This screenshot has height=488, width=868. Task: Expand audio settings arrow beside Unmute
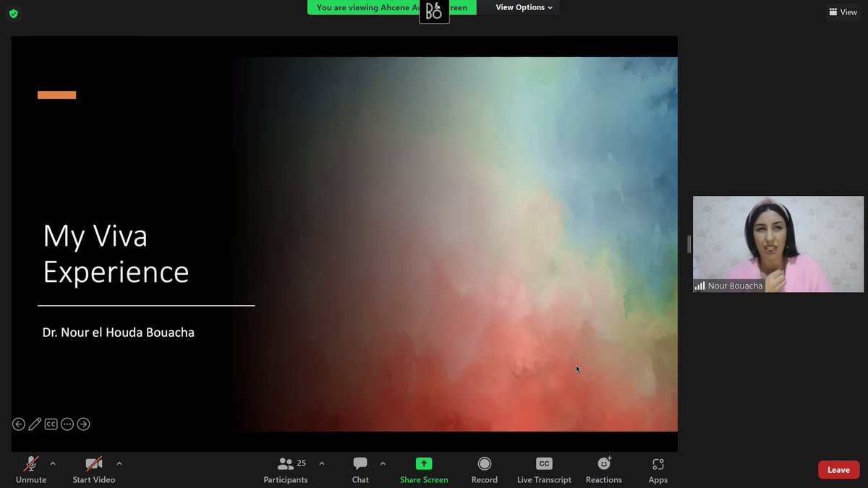53,463
